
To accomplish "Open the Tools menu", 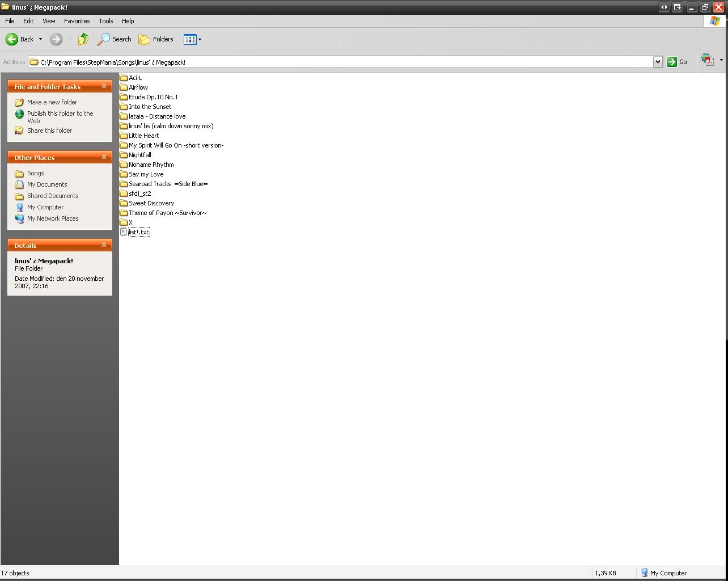I will (x=106, y=21).
